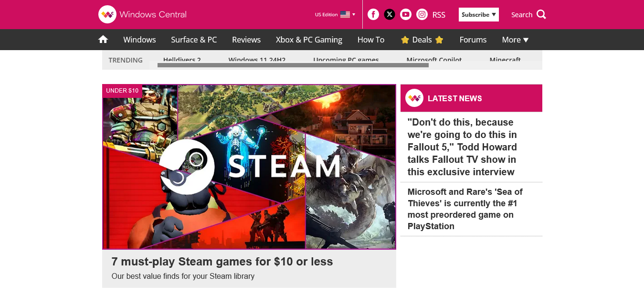Open the Facebook social icon
Screen dimensions: 644x296
click(x=373, y=14)
